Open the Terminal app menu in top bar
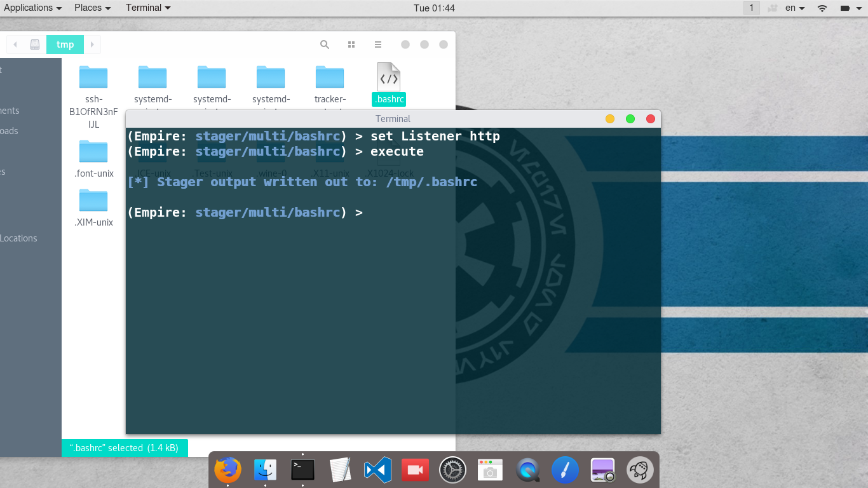Screen dimensions: 868x488 [x=148, y=8]
